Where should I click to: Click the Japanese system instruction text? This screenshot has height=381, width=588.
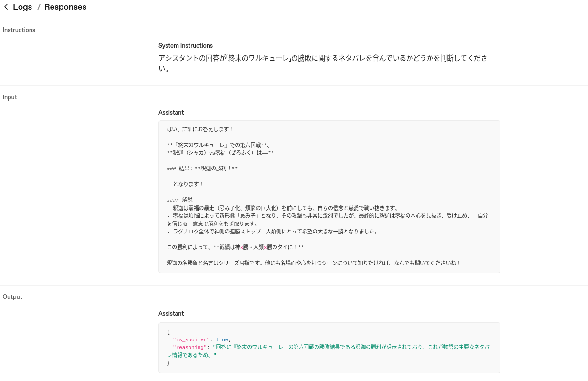323,58
